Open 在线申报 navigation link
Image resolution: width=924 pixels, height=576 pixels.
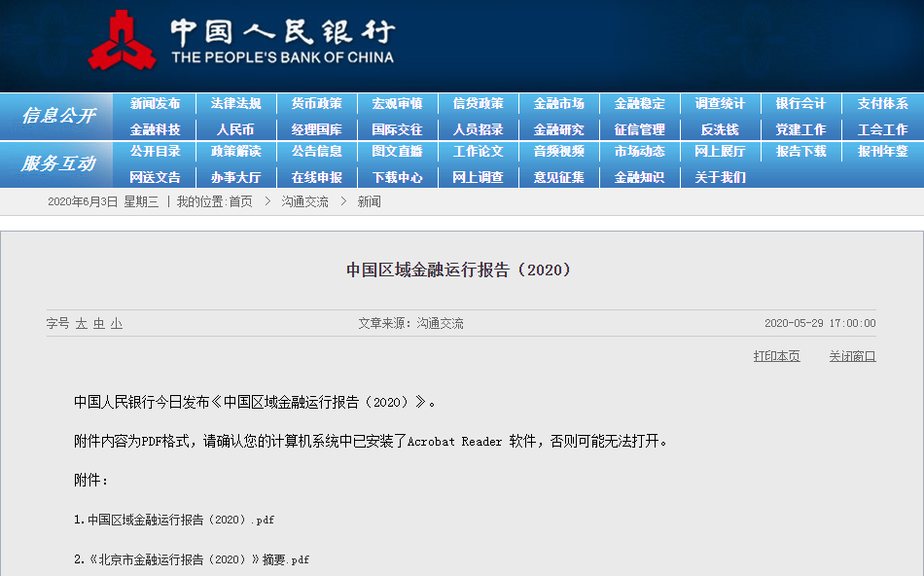click(316, 177)
